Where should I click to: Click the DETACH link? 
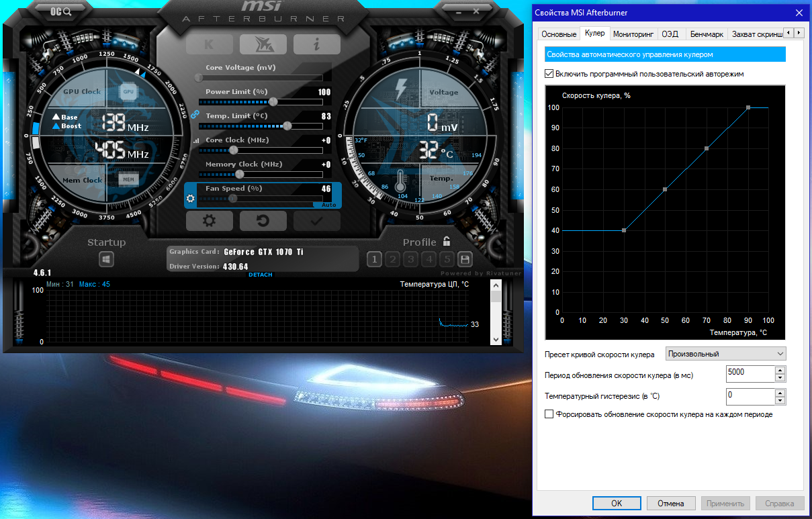(x=261, y=275)
